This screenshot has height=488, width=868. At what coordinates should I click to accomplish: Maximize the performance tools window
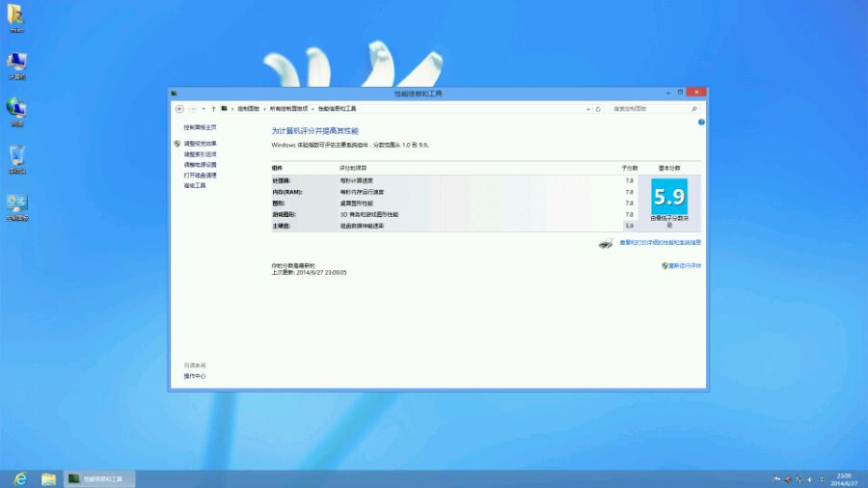click(680, 93)
